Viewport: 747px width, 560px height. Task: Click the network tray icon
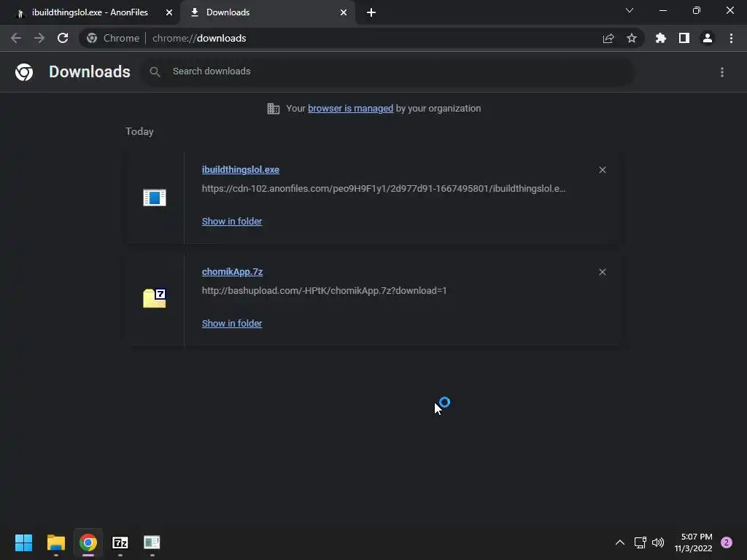(640, 542)
